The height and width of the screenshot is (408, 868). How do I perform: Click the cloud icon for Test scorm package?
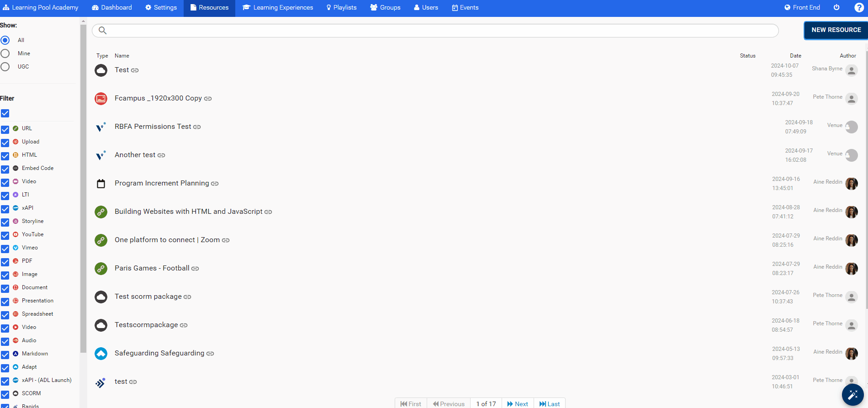coord(101,297)
